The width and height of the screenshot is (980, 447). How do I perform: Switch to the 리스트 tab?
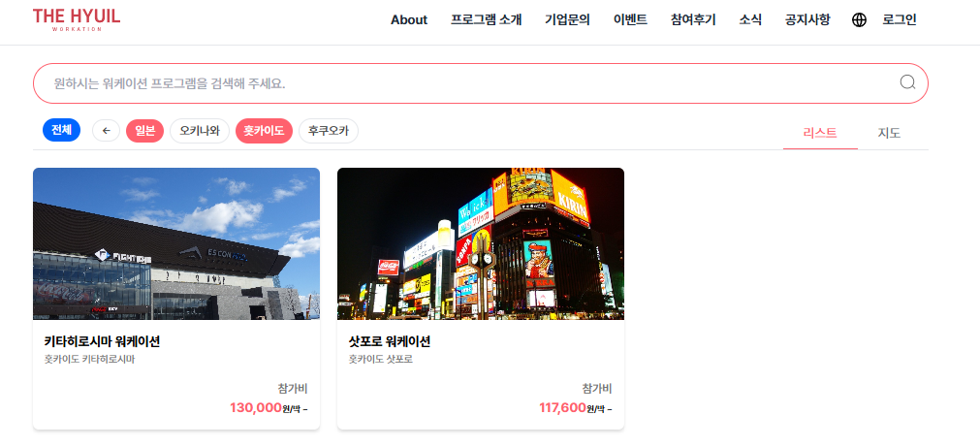820,133
